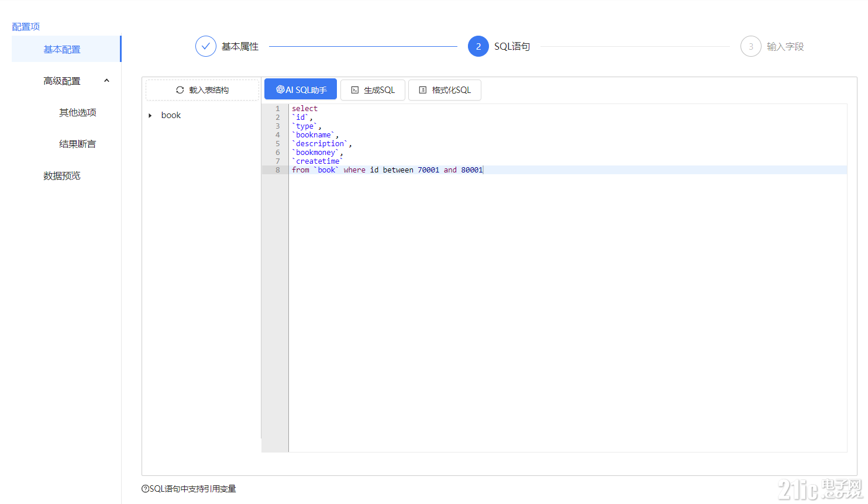868x504 pixels.
Task: Click the between keyword in line 8
Action: point(398,170)
